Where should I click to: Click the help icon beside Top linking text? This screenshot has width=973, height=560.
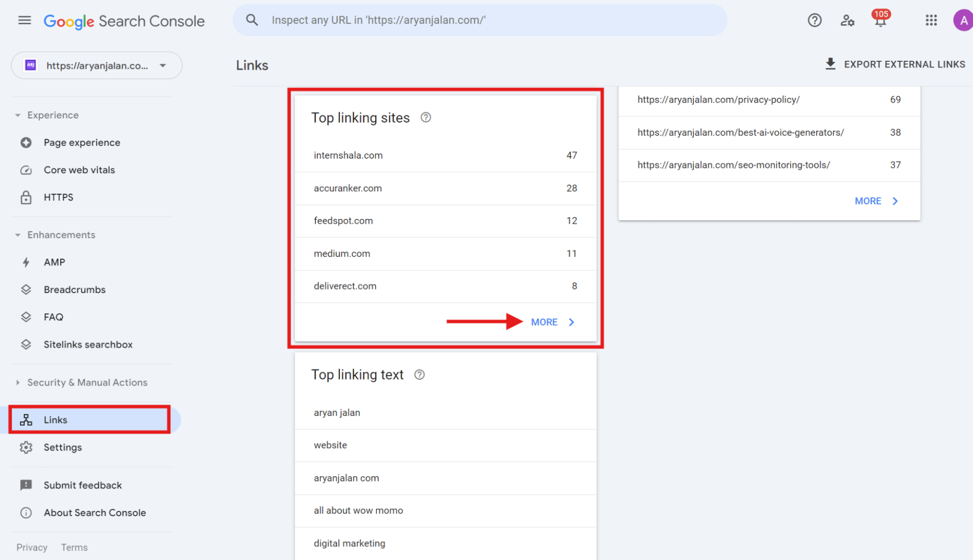point(419,374)
